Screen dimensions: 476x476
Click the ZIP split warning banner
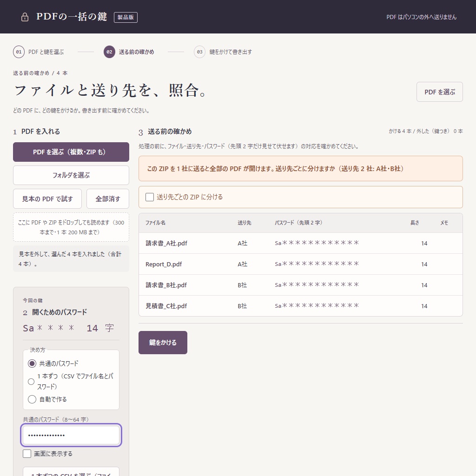point(301,168)
